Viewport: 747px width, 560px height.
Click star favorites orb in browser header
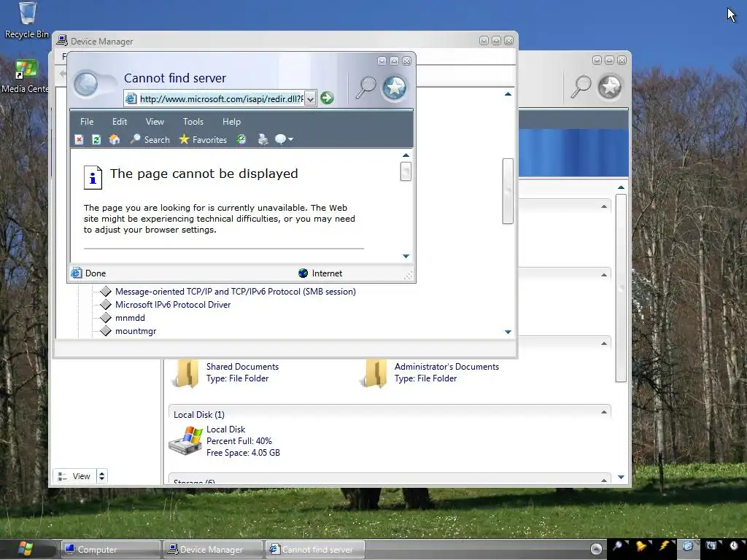pyautogui.click(x=395, y=87)
